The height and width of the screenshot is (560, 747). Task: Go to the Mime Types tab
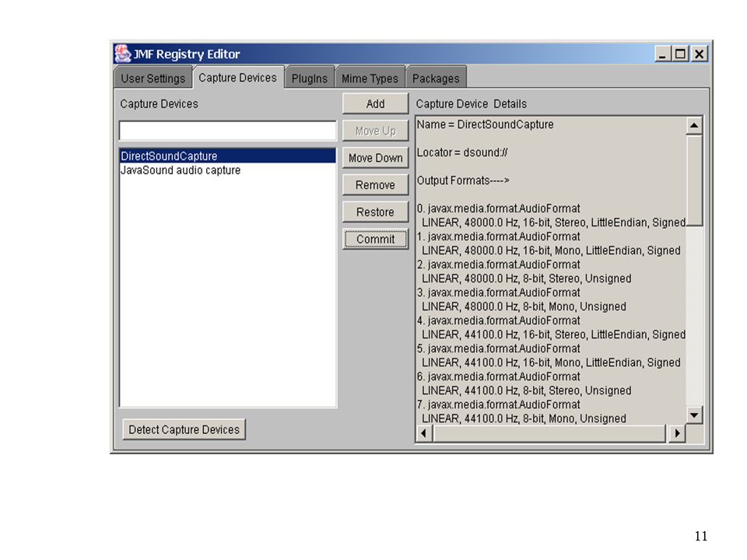tap(370, 78)
